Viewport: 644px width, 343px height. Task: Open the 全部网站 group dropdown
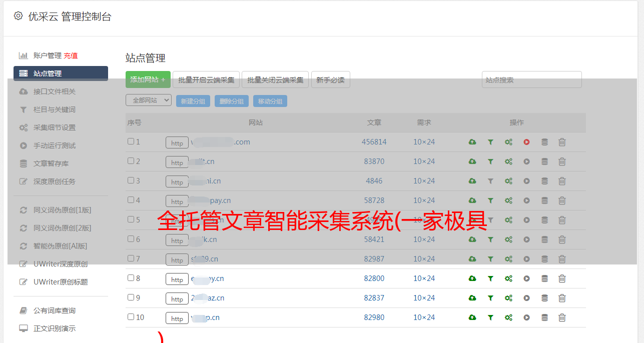[149, 100]
